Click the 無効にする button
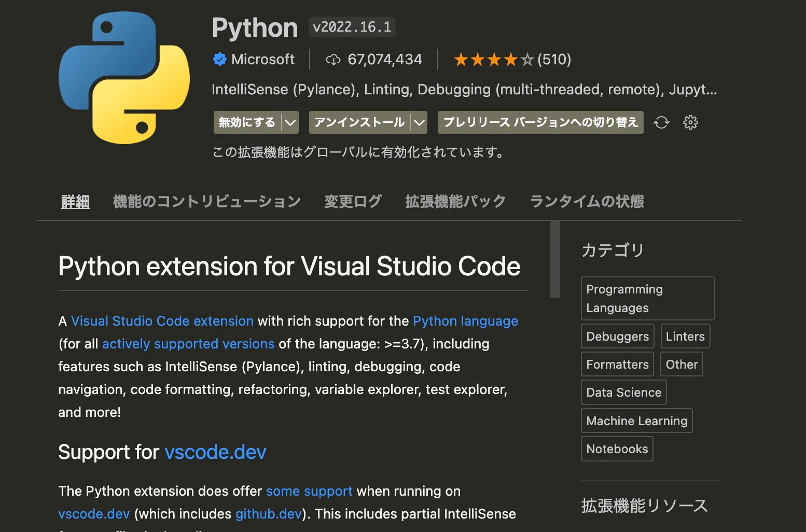 (247, 122)
